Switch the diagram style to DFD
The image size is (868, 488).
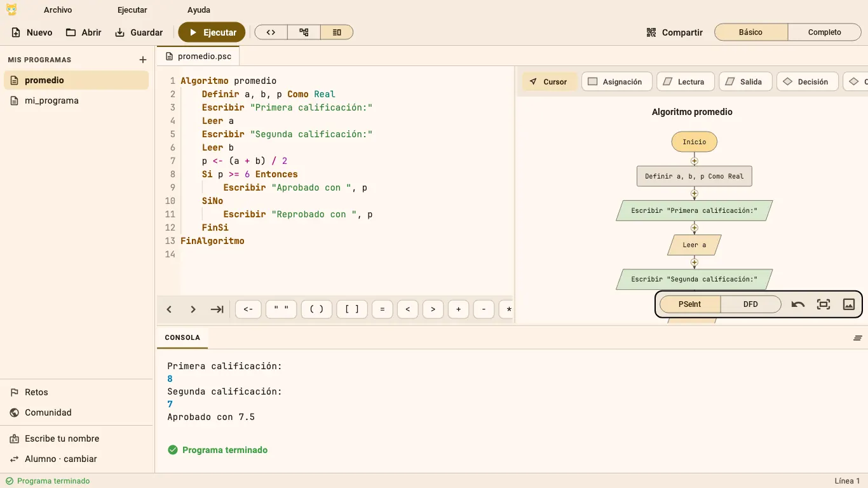(750, 304)
